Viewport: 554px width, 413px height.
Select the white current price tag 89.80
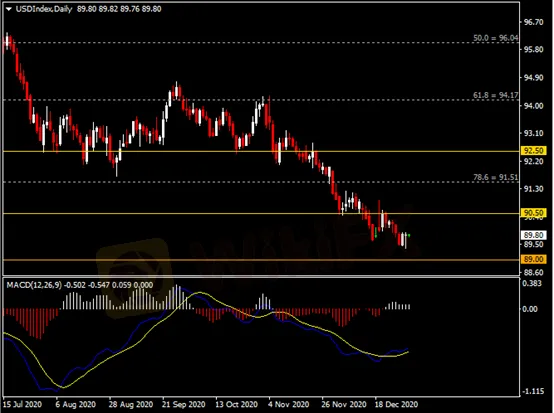pos(534,235)
